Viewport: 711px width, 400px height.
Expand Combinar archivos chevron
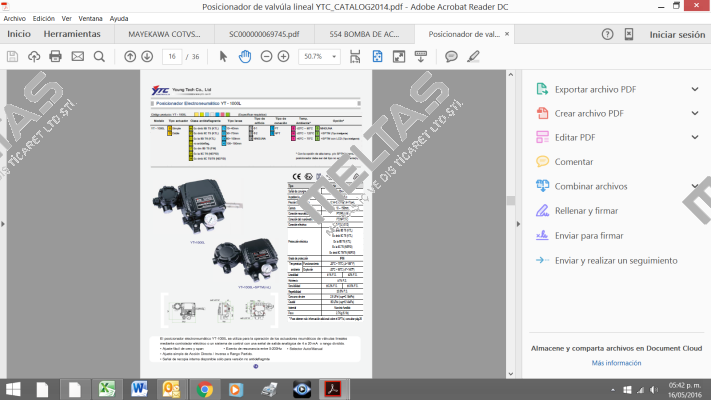coord(695,186)
